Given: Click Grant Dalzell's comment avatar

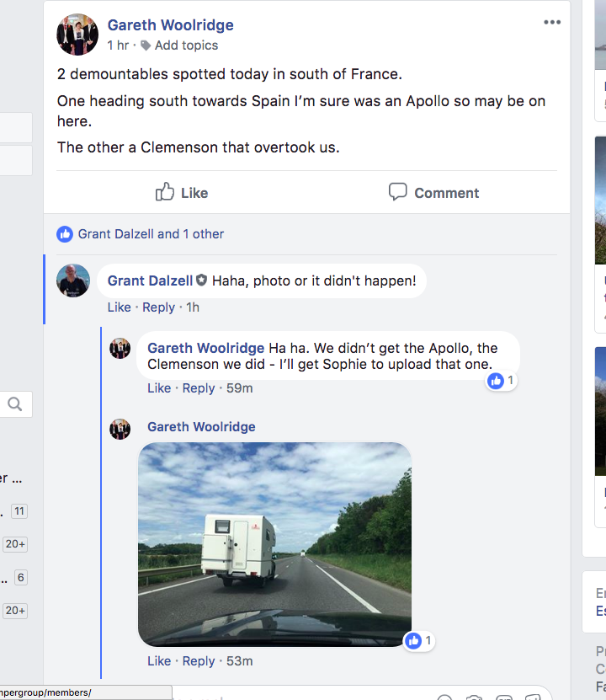Looking at the screenshot, I should (x=73, y=281).
